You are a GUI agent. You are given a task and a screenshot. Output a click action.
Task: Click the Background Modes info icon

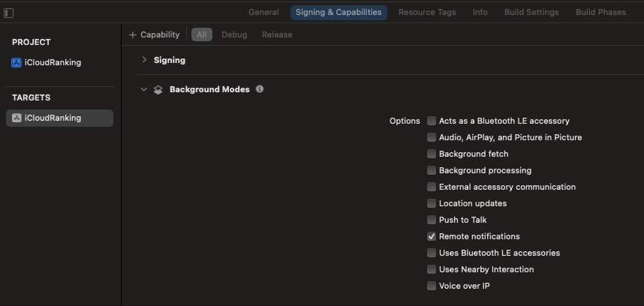260,88
